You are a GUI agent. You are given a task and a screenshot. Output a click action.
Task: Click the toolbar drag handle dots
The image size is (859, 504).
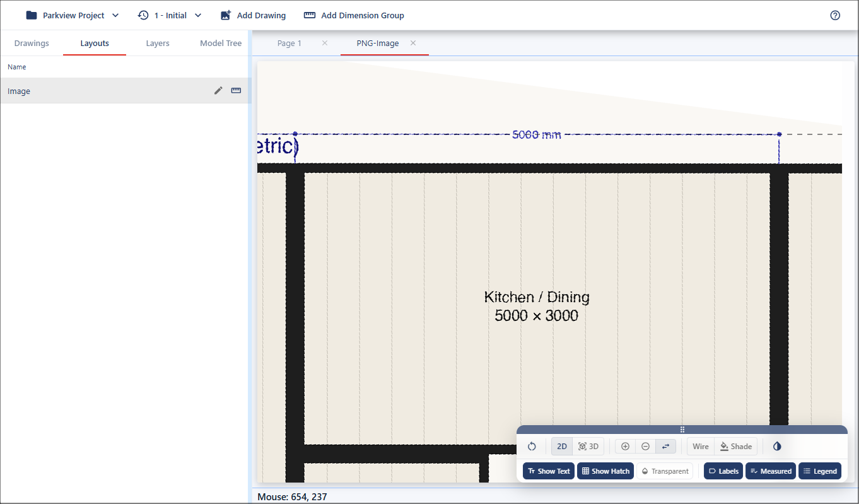682,430
